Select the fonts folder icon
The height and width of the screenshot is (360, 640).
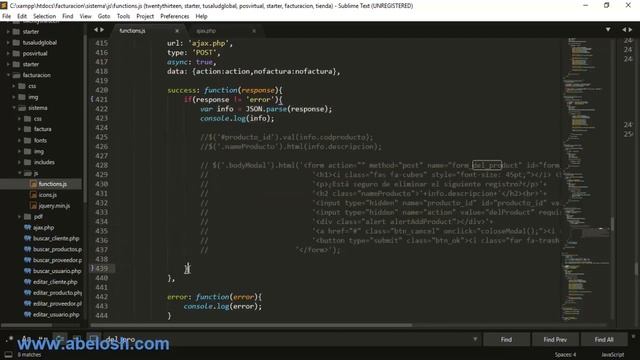tap(28, 140)
